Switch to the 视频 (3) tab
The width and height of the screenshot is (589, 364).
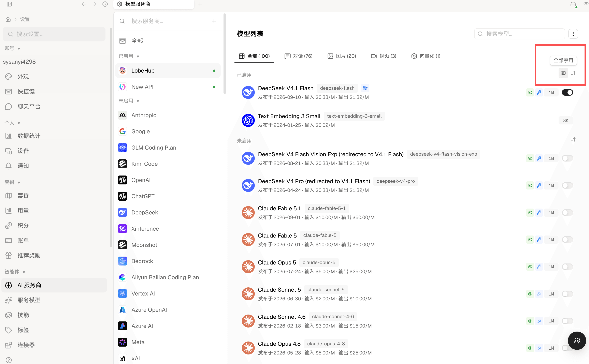(x=384, y=56)
